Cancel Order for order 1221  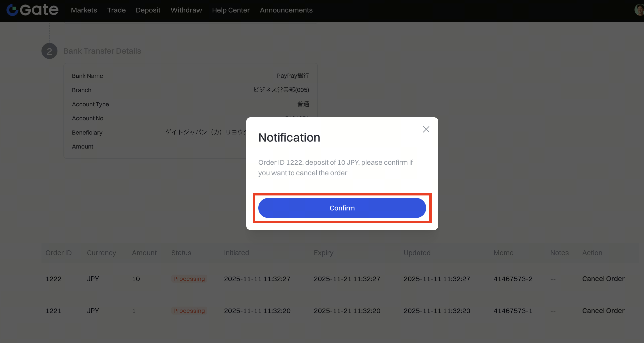[603, 311]
